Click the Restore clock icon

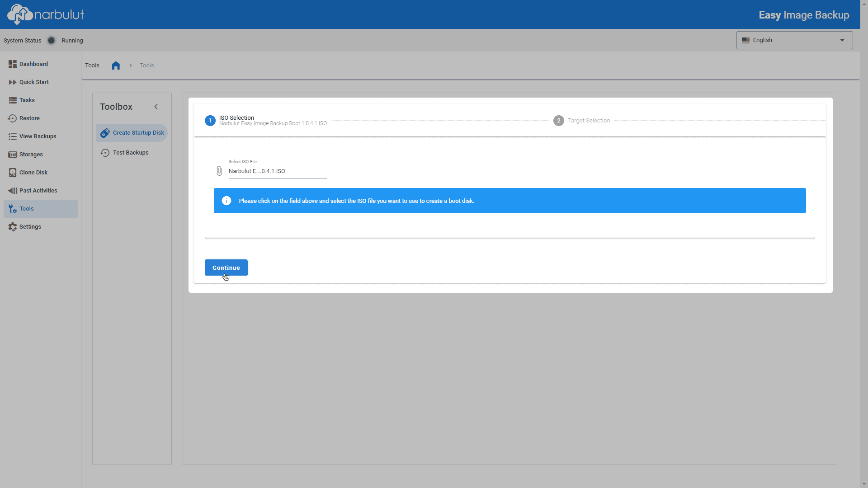coord(13,118)
